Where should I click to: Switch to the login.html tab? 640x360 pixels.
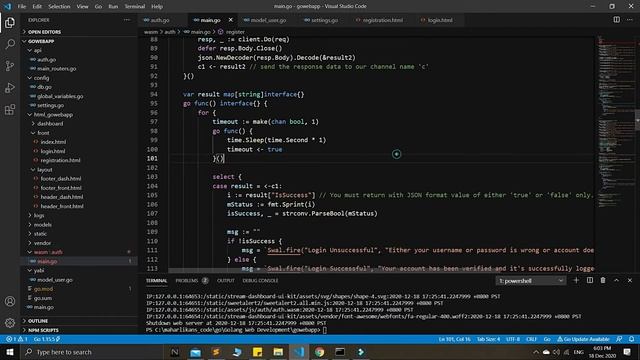[x=440, y=20]
